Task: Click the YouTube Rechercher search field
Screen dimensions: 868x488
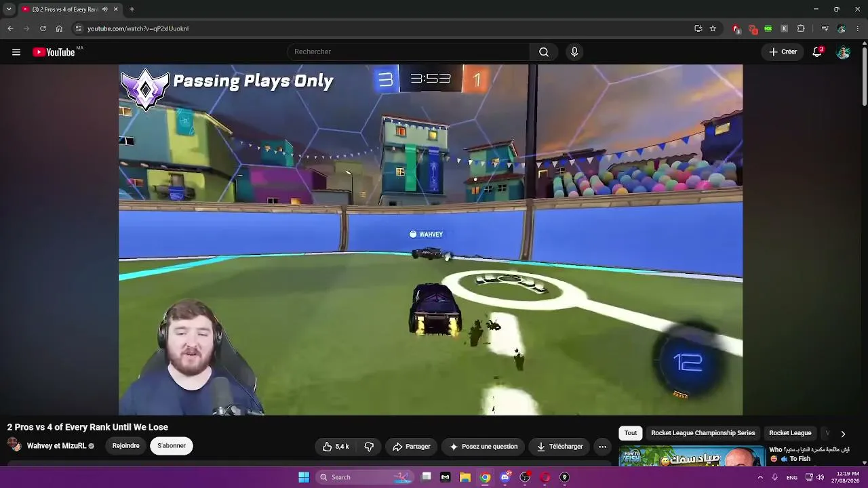Action: pyautogui.click(x=409, y=52)
